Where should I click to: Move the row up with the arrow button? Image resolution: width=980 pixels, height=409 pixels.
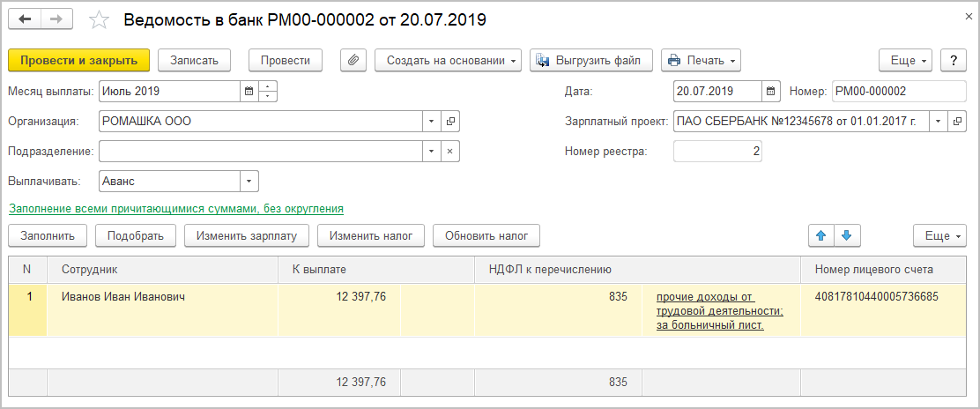[821, 235]
